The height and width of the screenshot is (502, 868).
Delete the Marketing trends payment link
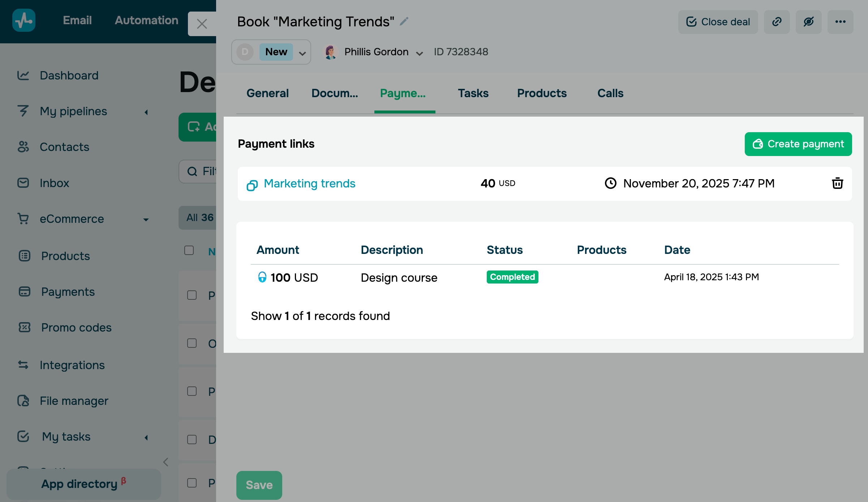click(x=837, y=183)
